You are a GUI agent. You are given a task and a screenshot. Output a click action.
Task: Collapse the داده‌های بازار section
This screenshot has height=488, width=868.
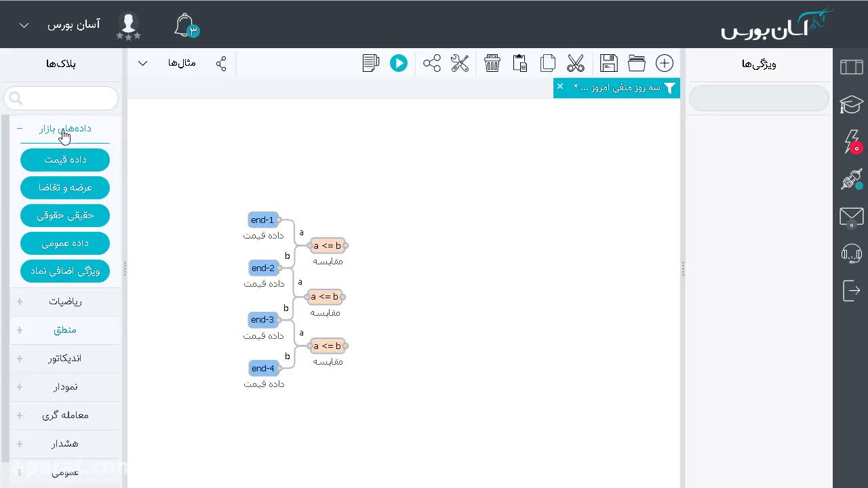click(x=20, y=128)
